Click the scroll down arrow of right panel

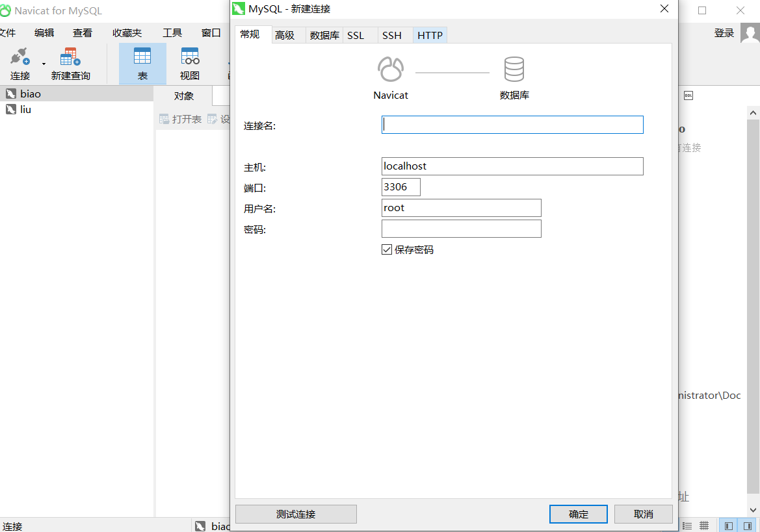753,510
